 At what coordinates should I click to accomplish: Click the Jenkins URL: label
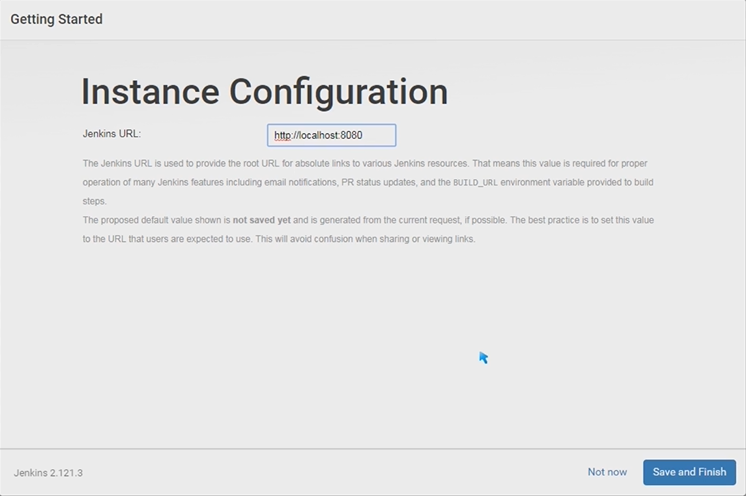tap(112, 134)
